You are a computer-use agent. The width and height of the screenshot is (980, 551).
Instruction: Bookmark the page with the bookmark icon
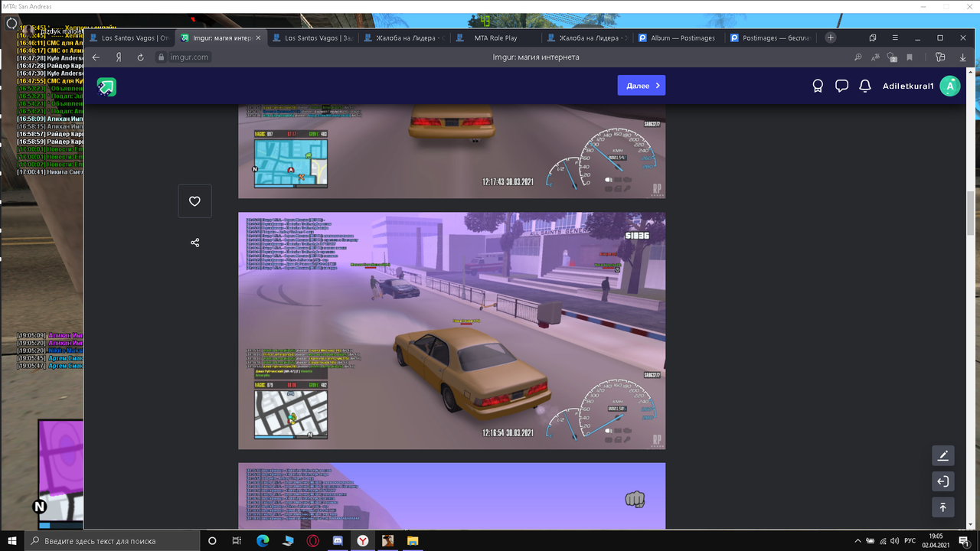(910, 57)
